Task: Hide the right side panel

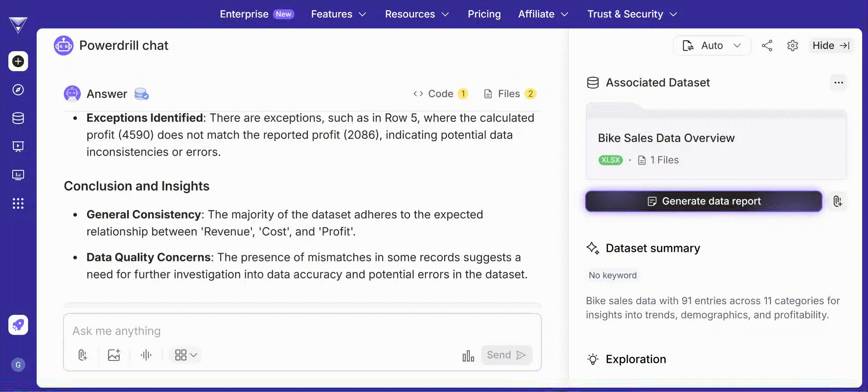Action: (831, 45)
